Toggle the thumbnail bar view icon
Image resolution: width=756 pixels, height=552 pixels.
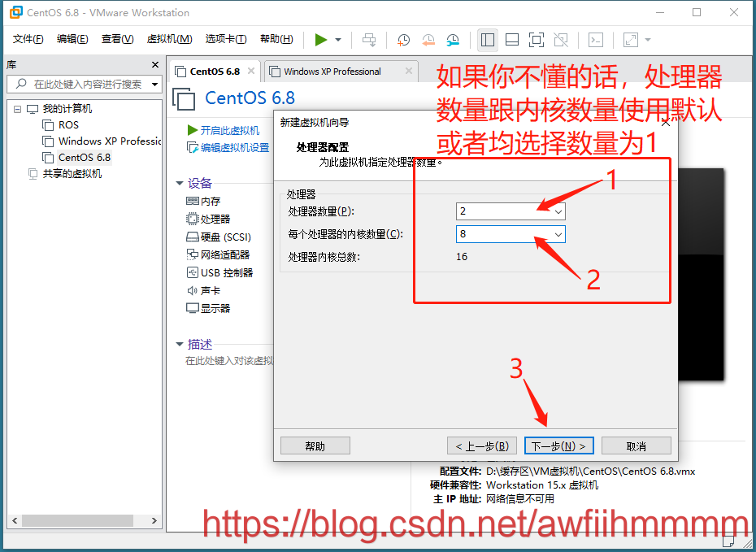(512, 40)
